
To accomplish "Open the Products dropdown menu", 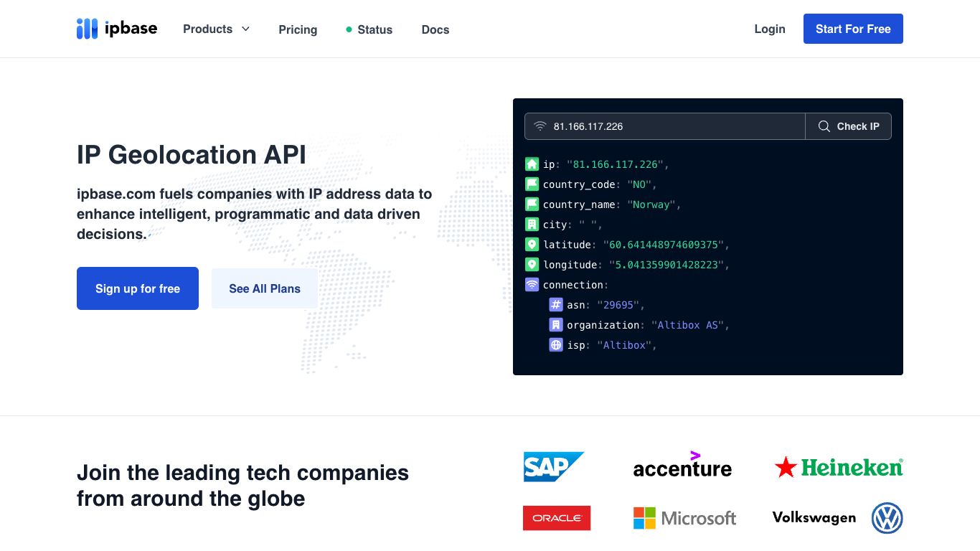I will 216,29.
